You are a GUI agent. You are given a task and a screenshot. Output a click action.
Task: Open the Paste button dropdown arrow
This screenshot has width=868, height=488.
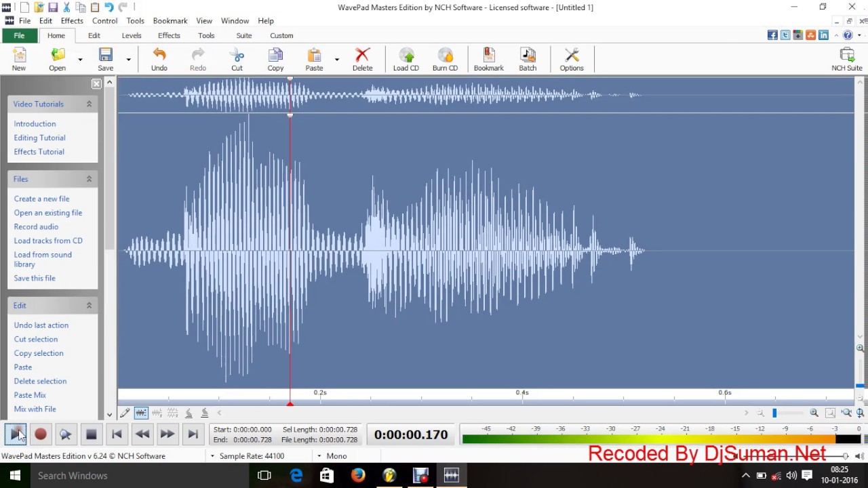[336, 60]
